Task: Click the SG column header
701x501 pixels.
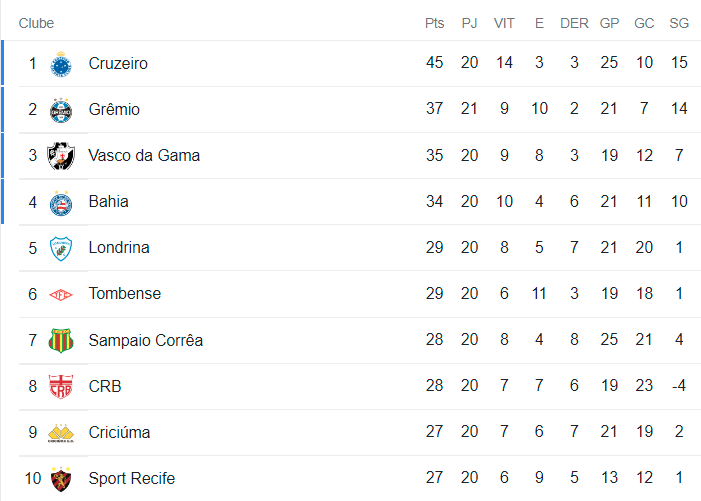Action: [x=679, y=23]
